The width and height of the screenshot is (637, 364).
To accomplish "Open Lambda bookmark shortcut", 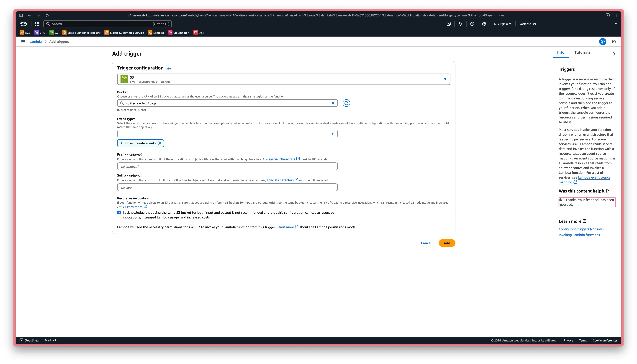I will tap(156, 33).
